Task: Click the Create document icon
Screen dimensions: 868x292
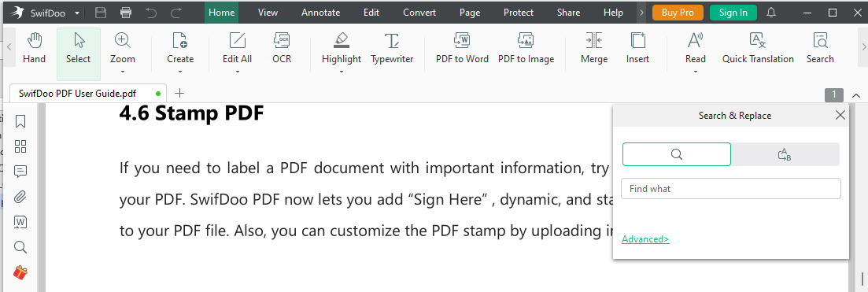Action: [x=180, y=40]
